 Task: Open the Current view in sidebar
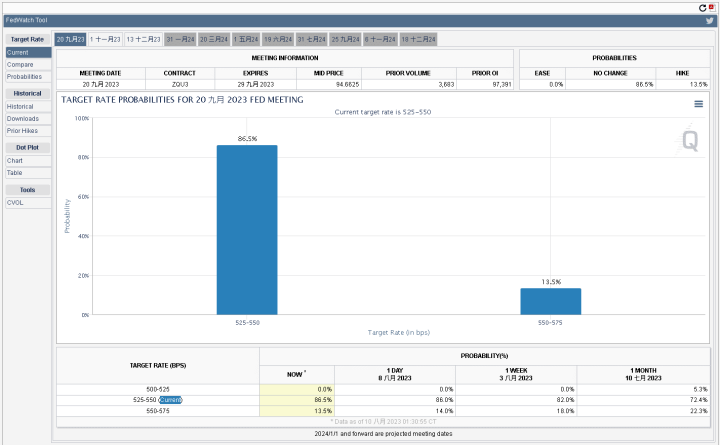[x=28, y=53]
